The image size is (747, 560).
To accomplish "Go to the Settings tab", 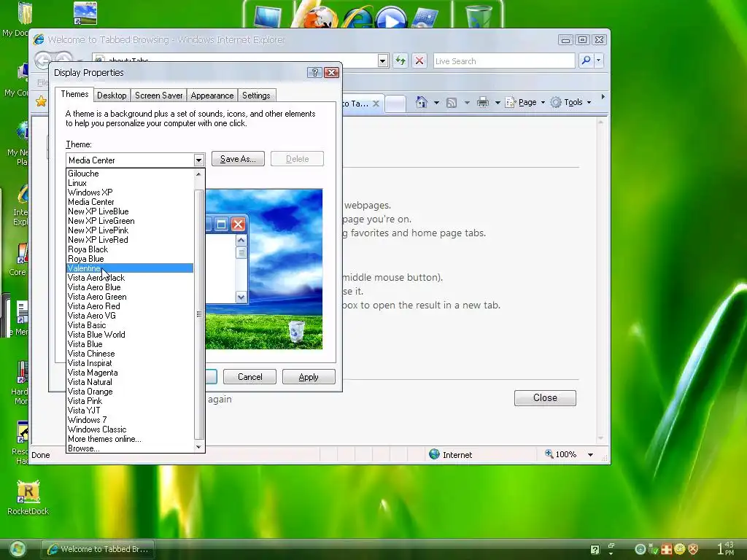I will click(x=256, y=96).
